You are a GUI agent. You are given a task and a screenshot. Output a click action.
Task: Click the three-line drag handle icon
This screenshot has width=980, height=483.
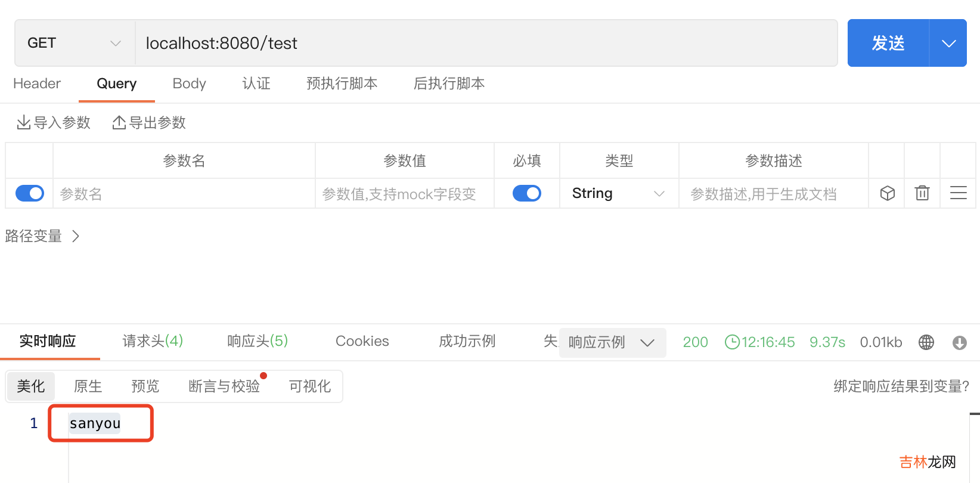point(958,193)
